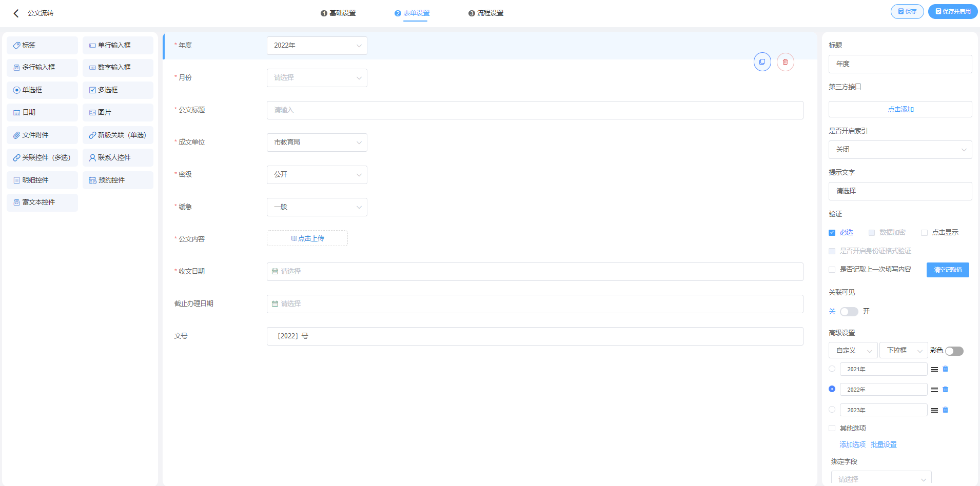Click 点击上传 for 公文内容
The width and height of the screenshot is (980, 486).
307,238
